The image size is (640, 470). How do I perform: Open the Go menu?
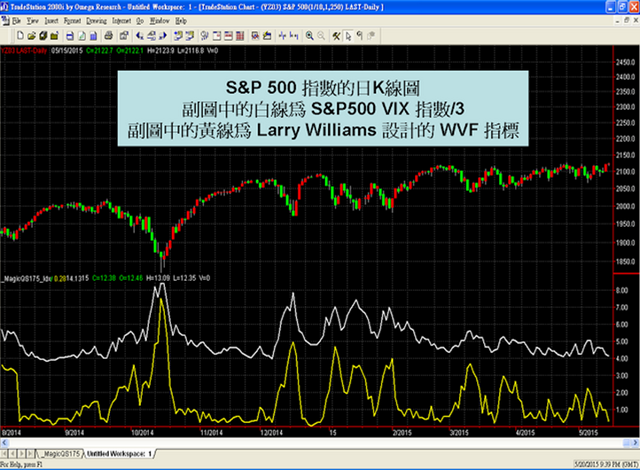click(x=140, y=20)
